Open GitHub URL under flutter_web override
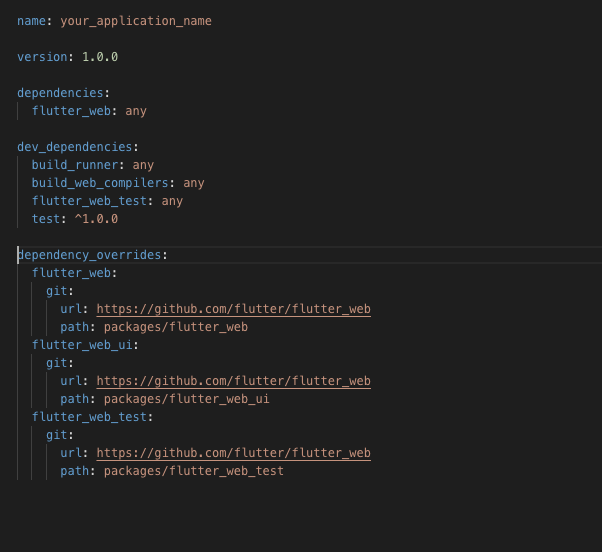The height and width of the screenshot is (552, 602). tap(233, 309)
